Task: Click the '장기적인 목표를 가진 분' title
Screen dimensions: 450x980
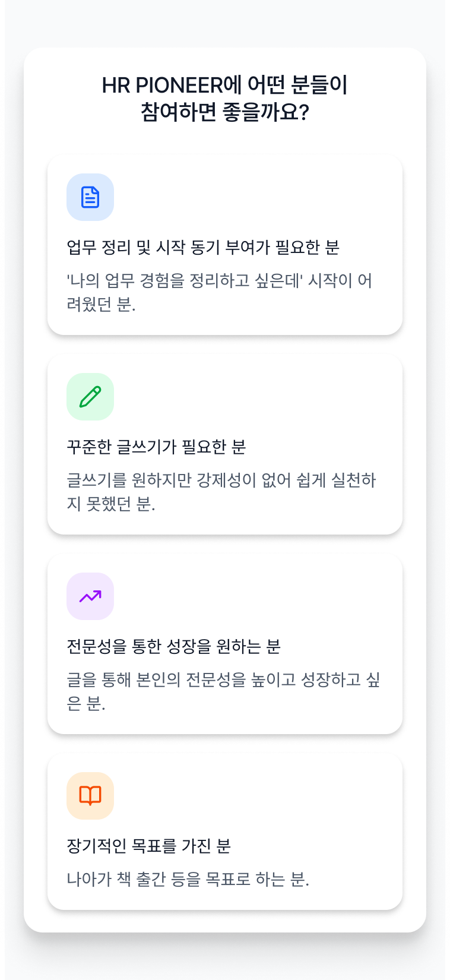Action: point(148,846)
